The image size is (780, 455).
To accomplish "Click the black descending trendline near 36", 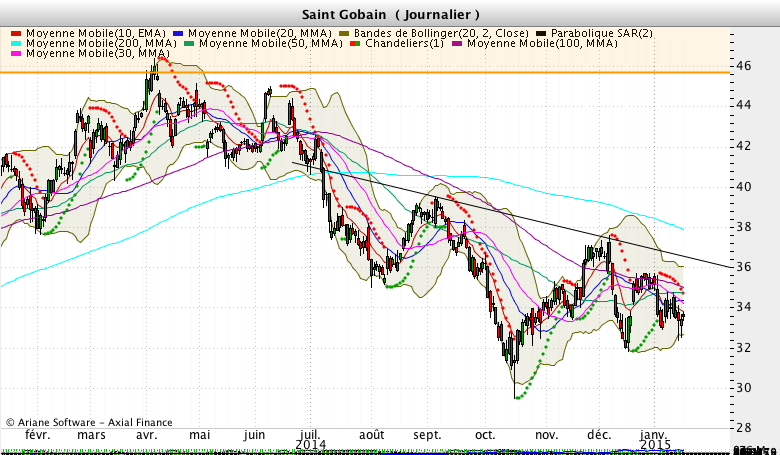I will coord(512,215).
